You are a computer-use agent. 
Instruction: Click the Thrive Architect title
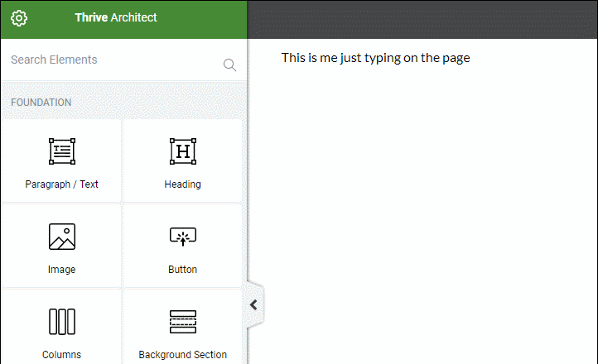click(x=116, y=17)
